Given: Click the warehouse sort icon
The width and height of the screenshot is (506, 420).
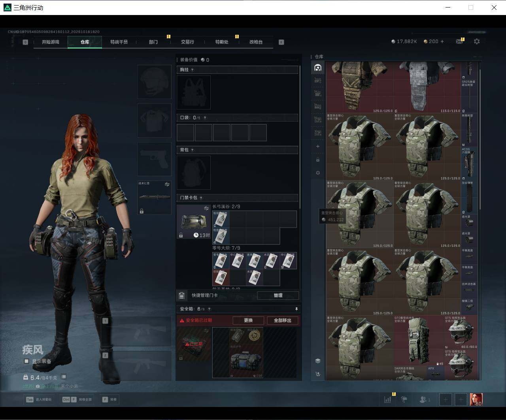Looking at the screenshot, I should click(317, 374).
